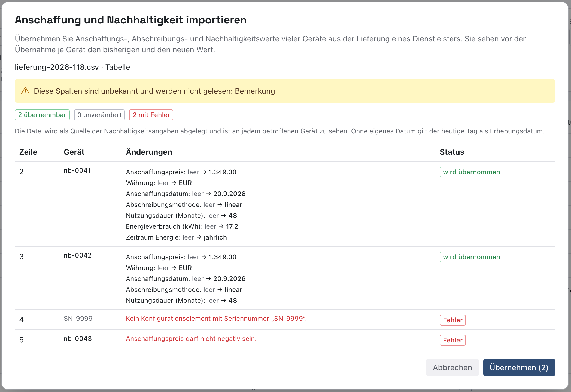Click device nb-0041 in the table
The height and width of the screenshot is (392, 571).
tap(77, 170)
